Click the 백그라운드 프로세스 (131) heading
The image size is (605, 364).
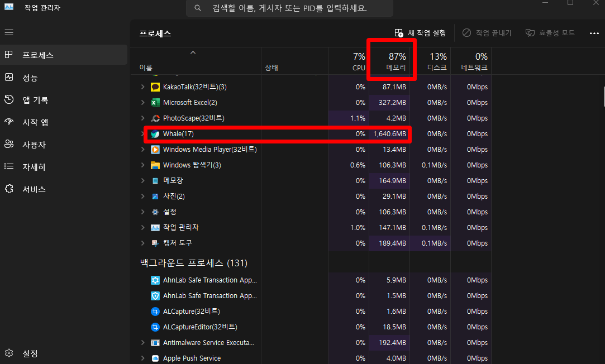tap(194, 263)
